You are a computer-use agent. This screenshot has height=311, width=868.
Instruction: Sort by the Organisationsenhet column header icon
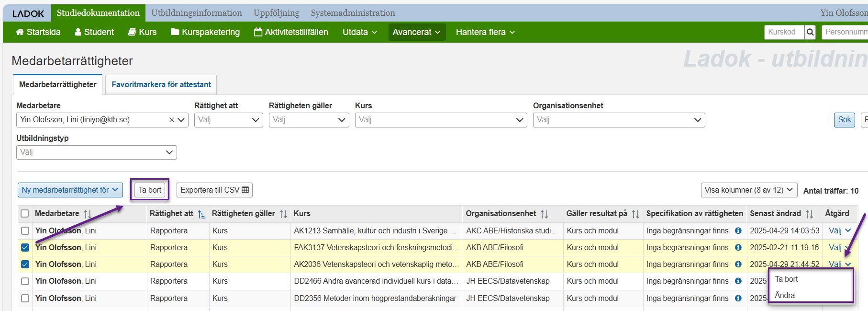click(x=544, y=214)
